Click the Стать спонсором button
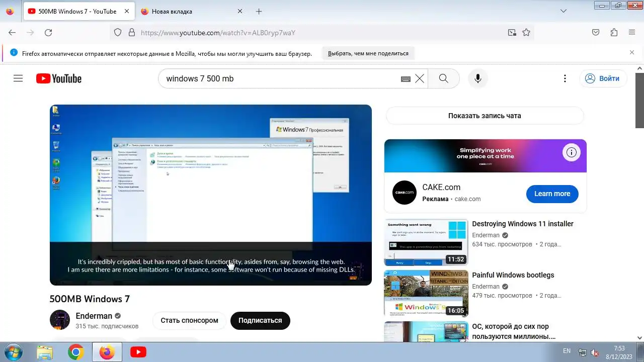 190,320
